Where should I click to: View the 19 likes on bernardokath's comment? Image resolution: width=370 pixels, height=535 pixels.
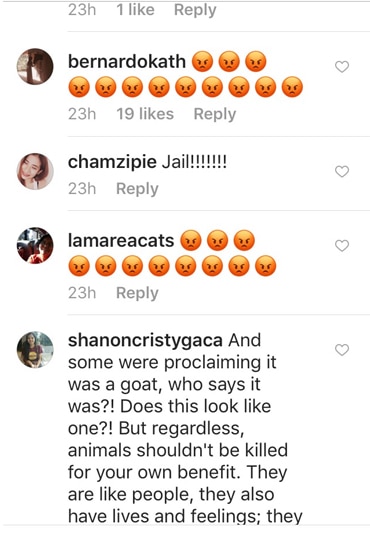tap(145, 114)
